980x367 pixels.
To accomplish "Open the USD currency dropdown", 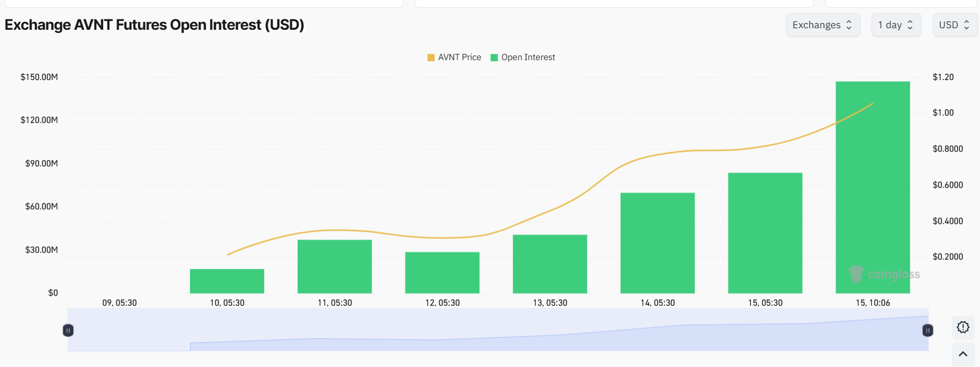I will [954, 25].
